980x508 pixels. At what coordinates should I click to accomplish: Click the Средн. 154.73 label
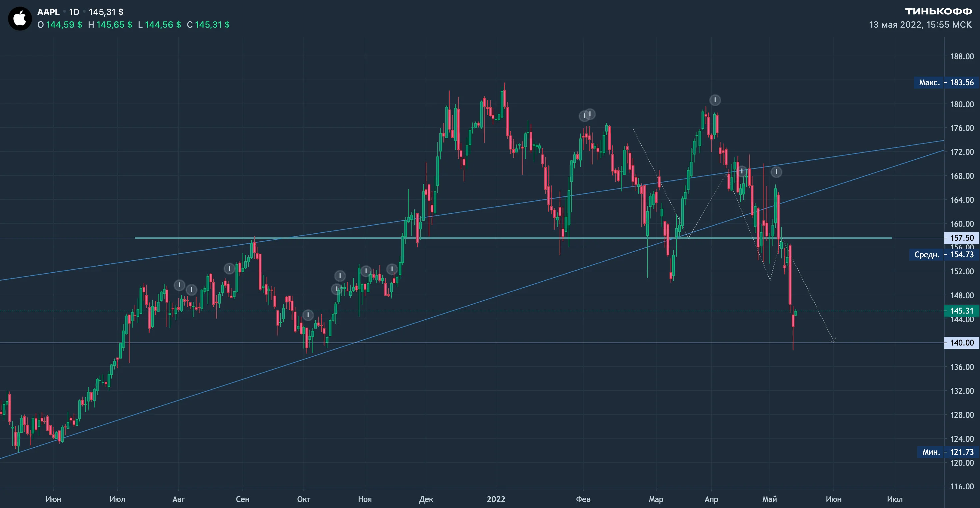pos(944,255)
